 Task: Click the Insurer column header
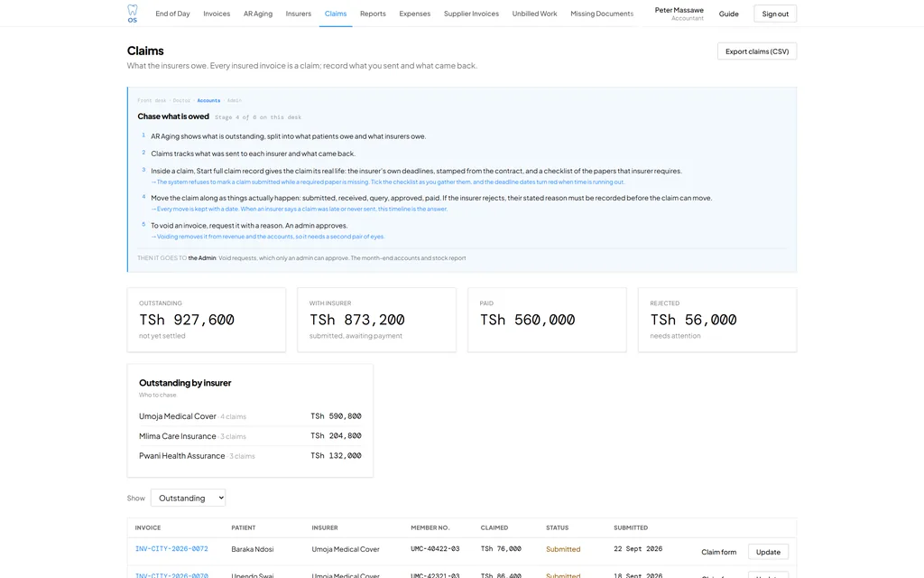325,527
